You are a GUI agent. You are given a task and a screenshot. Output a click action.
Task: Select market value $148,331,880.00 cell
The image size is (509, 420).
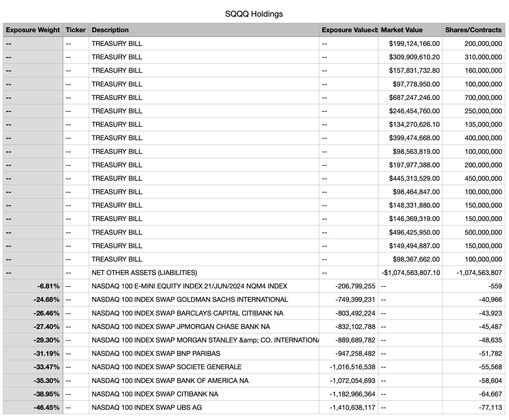click(410, 205)
